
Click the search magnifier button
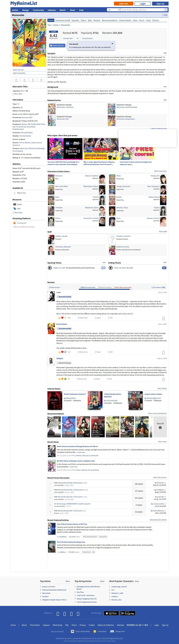(x=166, y=10)
